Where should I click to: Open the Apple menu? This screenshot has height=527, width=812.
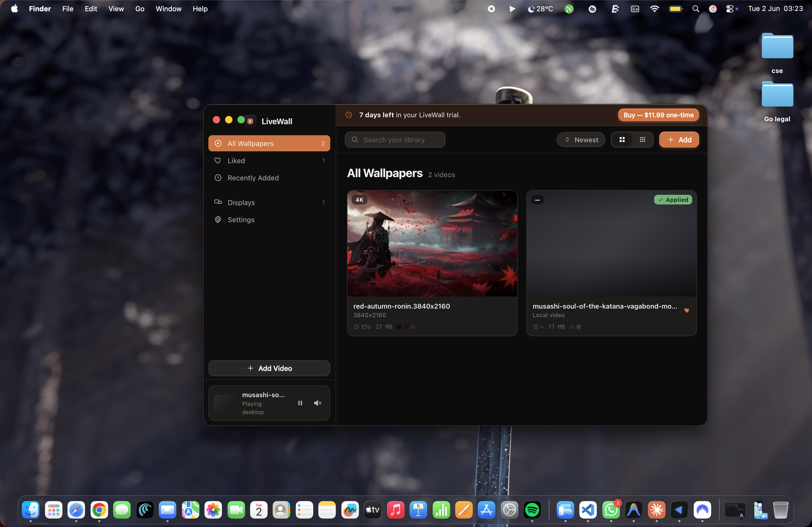click(14, 9)
